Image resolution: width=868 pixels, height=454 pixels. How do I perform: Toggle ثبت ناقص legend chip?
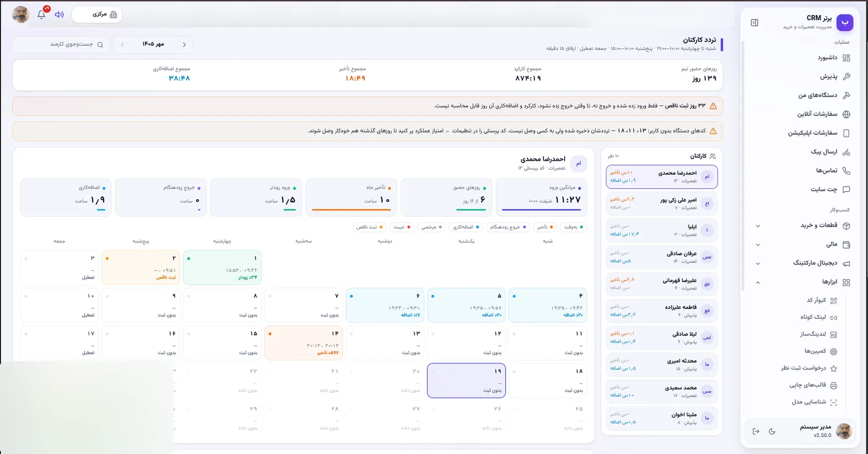click(369, 227)
